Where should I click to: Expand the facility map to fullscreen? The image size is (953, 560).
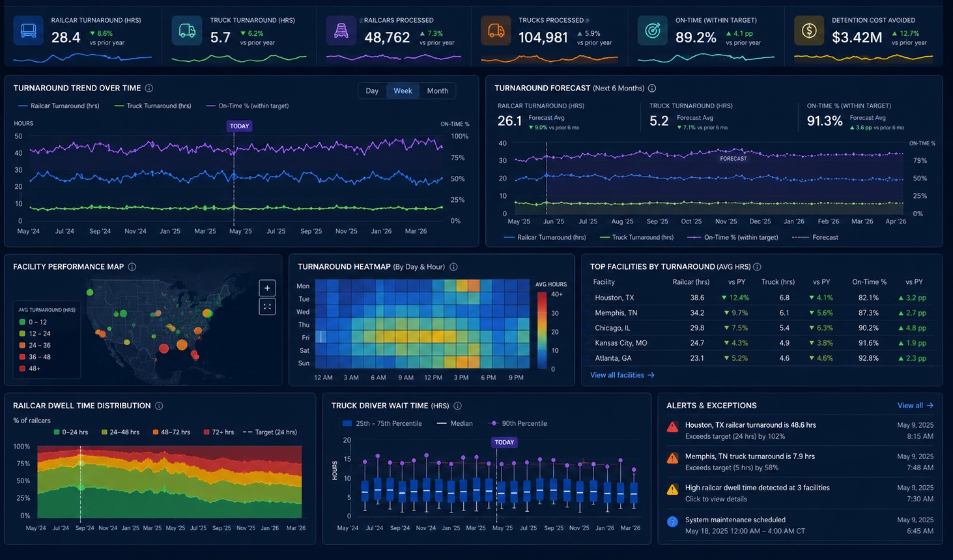pos(267,307)
